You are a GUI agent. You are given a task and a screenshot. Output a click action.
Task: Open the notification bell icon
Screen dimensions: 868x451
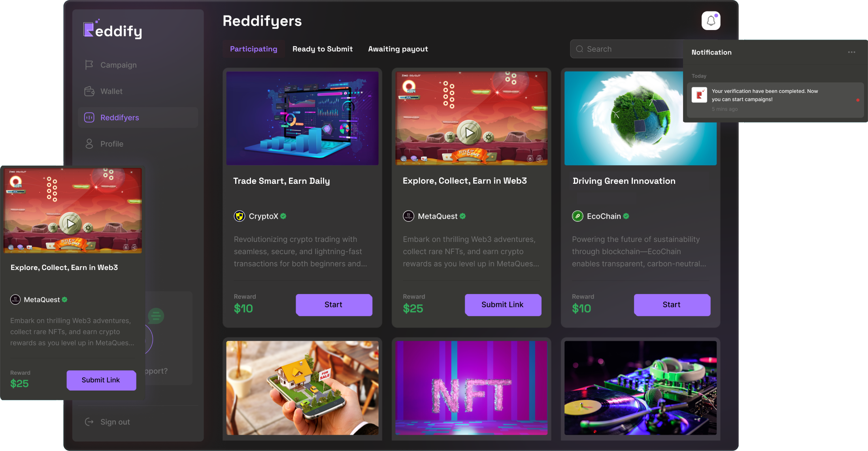tap(711, 21)
